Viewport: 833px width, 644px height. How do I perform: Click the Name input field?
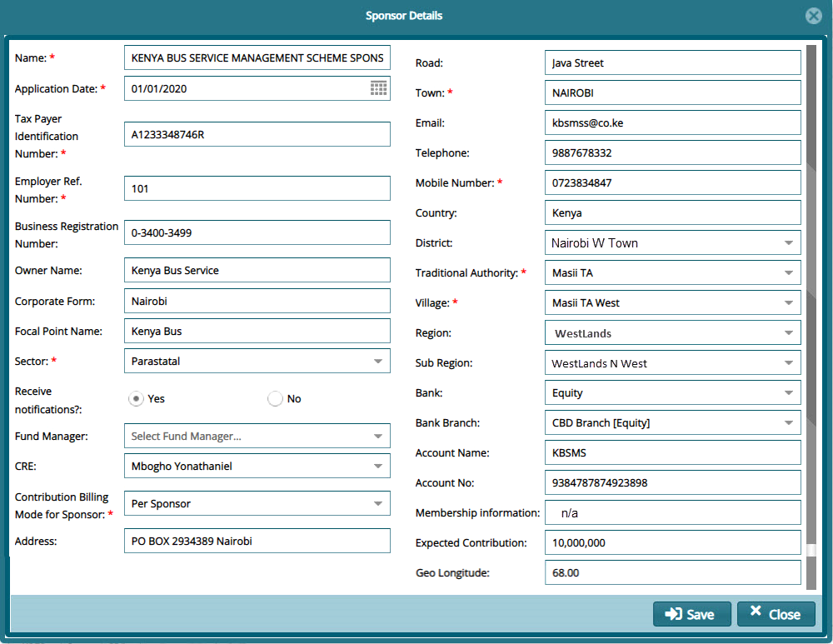click(x=257, y=57)
